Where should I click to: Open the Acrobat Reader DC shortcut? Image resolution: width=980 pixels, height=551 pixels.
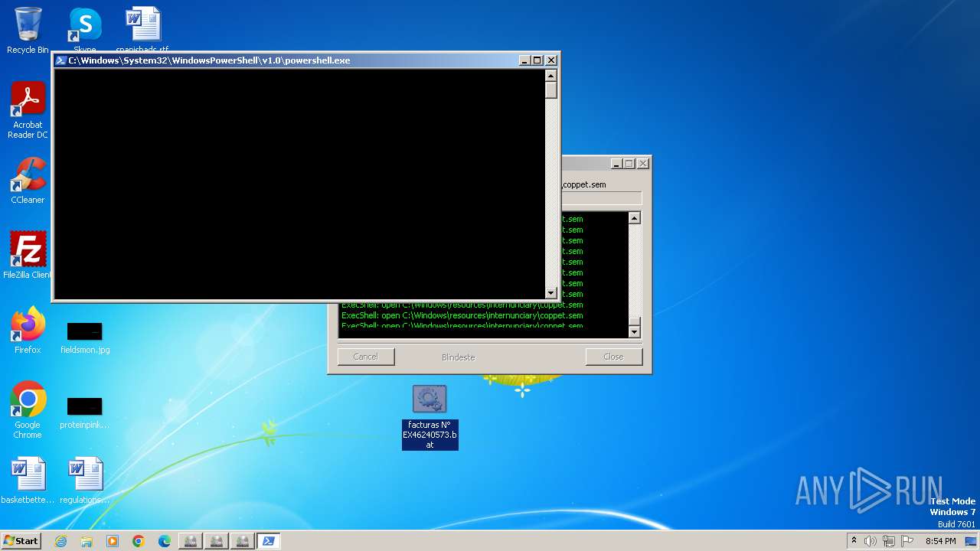[x=28, y=110]
